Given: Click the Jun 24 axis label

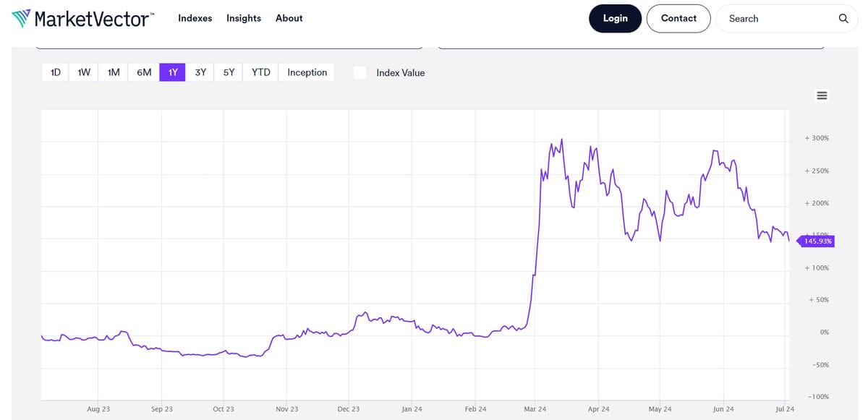Looking at the screenshot, I should tap(723, 409).
